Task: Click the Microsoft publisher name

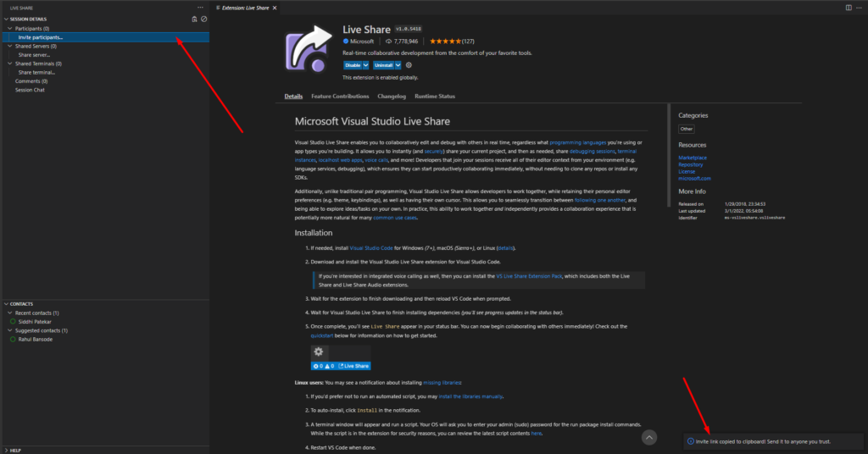Action: 362,42
